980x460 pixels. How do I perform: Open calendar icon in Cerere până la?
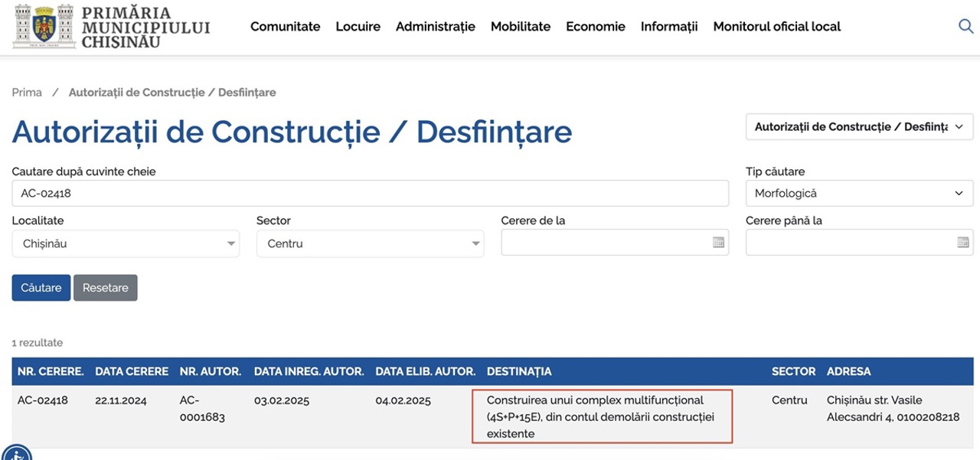[963, 243]
